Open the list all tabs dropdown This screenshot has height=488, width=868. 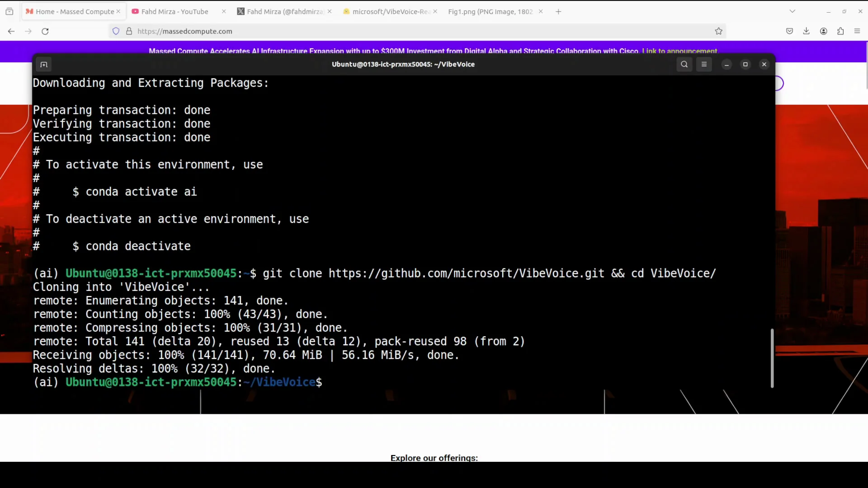click(793, 11)
